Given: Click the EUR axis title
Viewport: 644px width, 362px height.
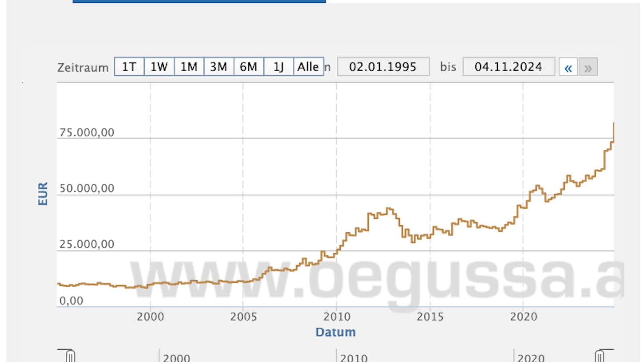Looking at the screenshot, I should (x=43, y=194).
